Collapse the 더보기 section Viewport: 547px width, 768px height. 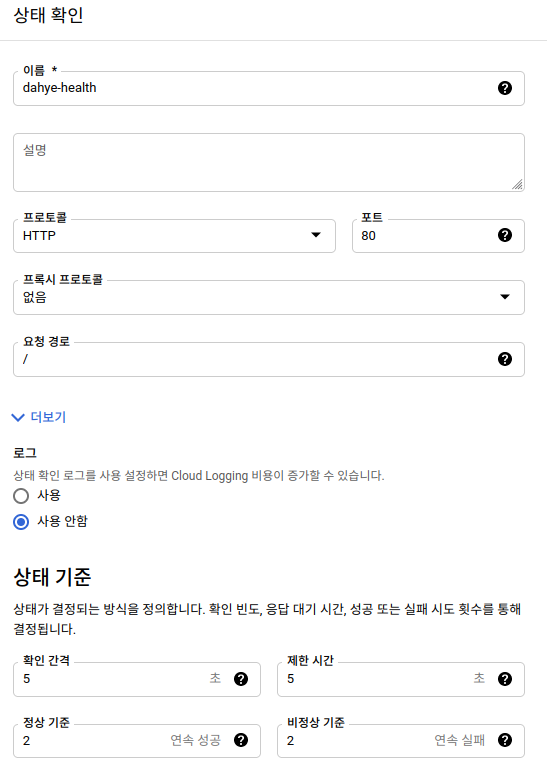pyautogui.click(x=39, y=417)
